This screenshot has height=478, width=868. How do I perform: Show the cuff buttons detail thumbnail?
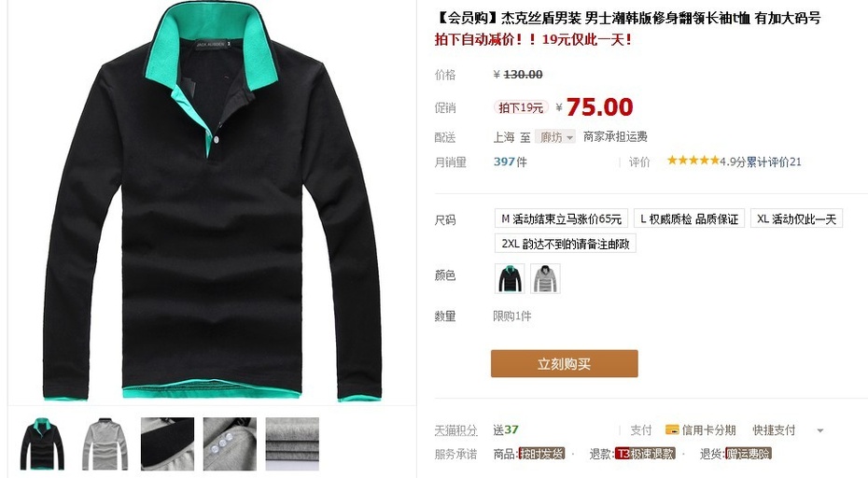(x=230, y=444)
